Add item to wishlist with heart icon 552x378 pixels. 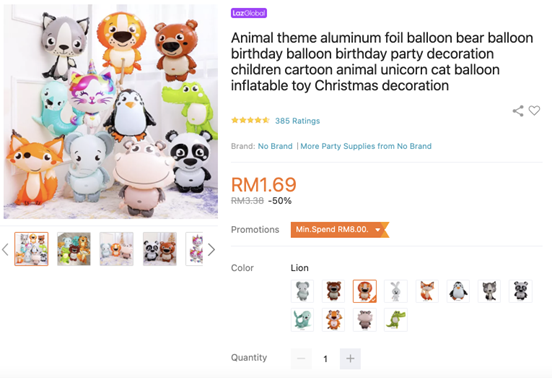click(534, 111)
